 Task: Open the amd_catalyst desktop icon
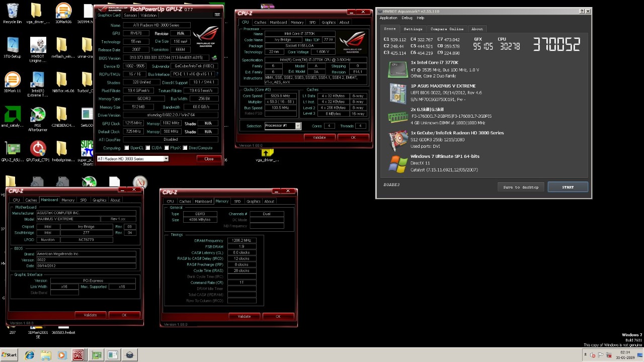12,117
